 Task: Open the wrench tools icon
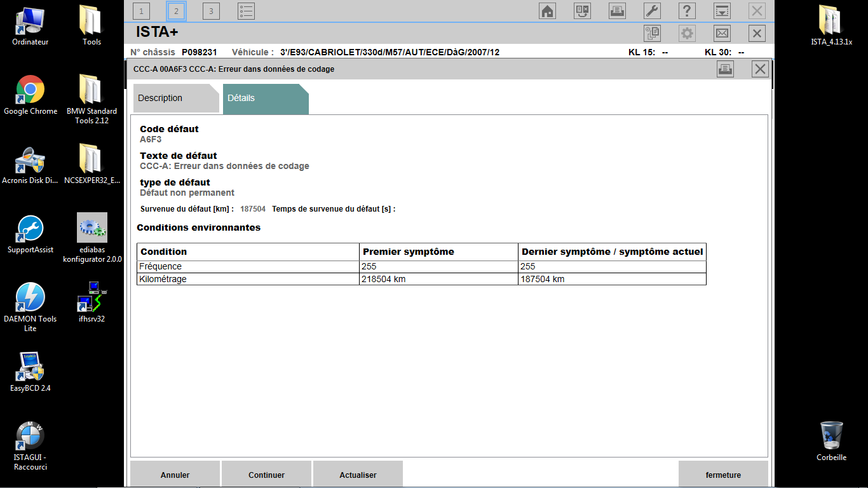(x=652, y=11)
